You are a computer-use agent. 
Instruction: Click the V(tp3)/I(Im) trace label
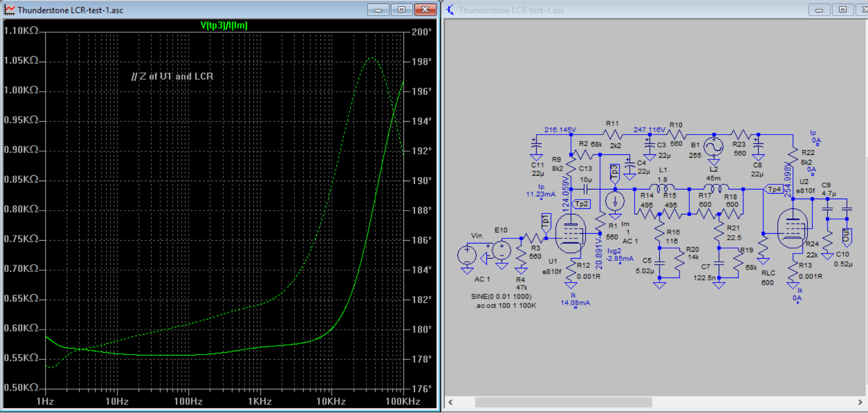click(x=224, y=25)
